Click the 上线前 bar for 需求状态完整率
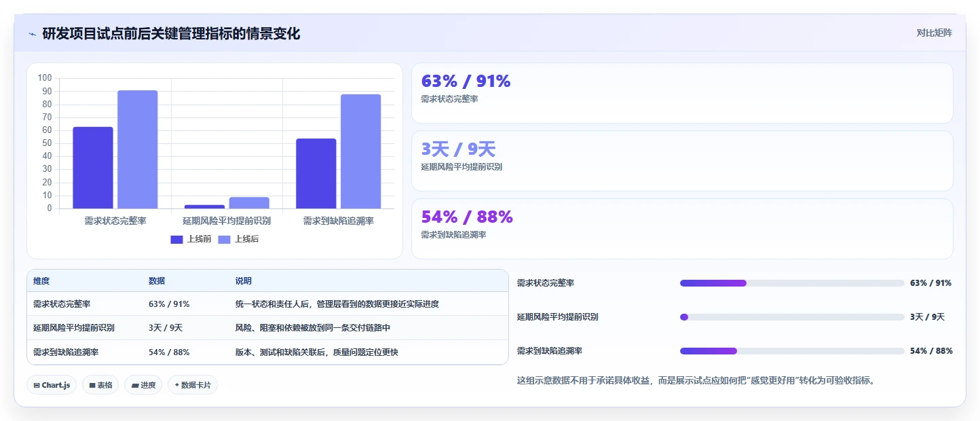Screen dimensions: 980x421 click(93, 168)
